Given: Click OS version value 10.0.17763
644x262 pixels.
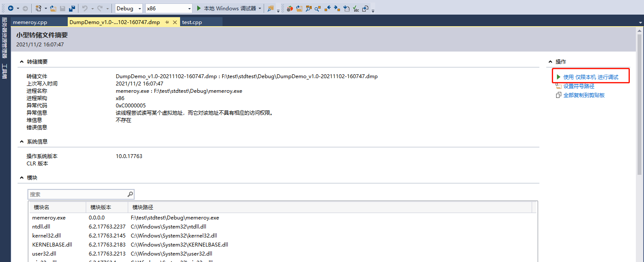Looking at the screenshot, I should tap(129, 156).
